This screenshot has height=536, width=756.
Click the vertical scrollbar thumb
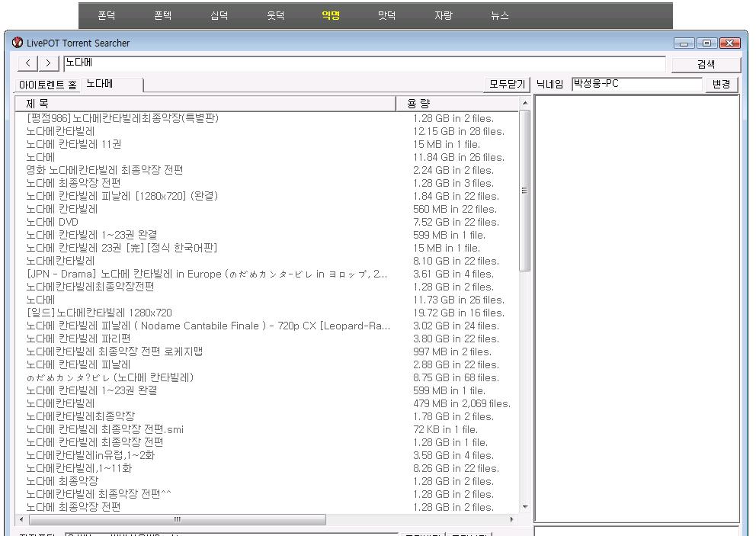[x=525, y=191]
